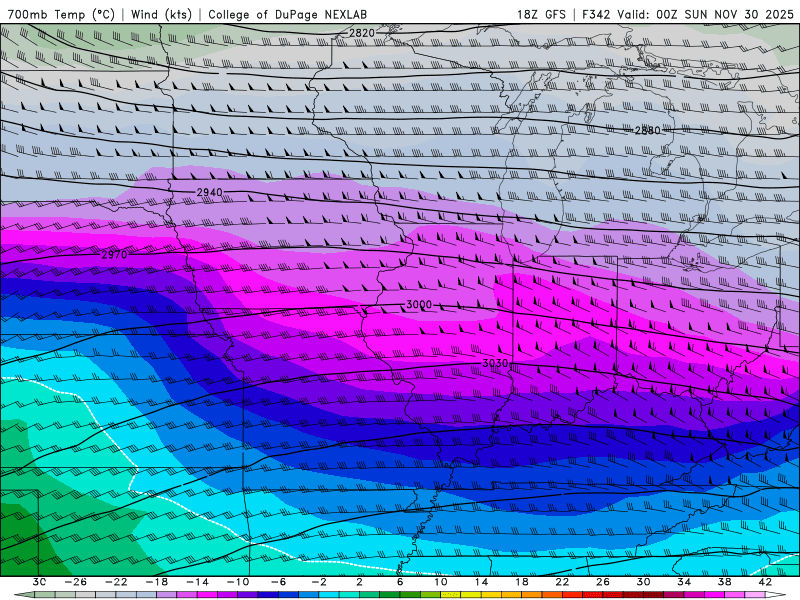Select the 2880 height contour label

[x=647, y=130]
